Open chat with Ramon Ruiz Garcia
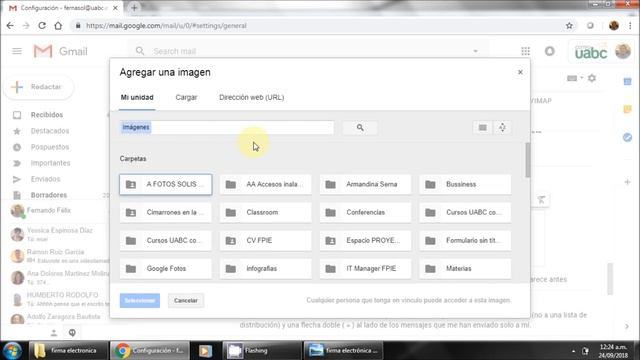The width and height of the screenshot is (640, 360). [x=60, y=256]
